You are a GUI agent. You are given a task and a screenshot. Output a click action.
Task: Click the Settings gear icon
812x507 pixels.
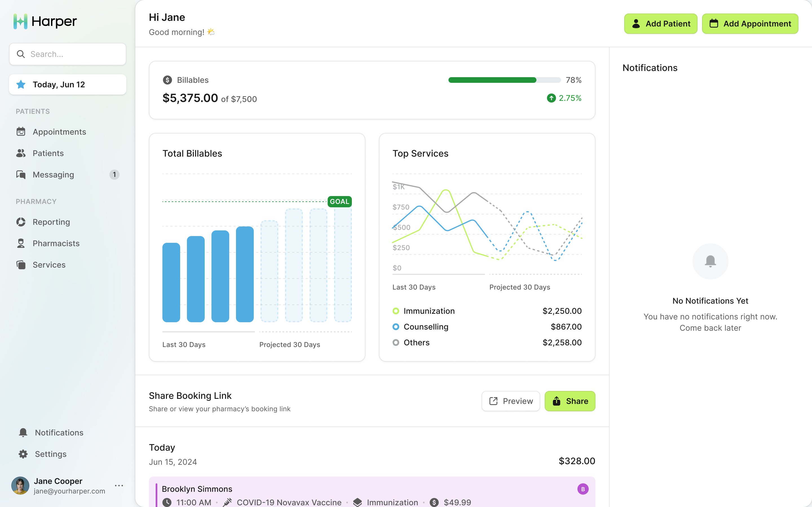pos(23,454)
